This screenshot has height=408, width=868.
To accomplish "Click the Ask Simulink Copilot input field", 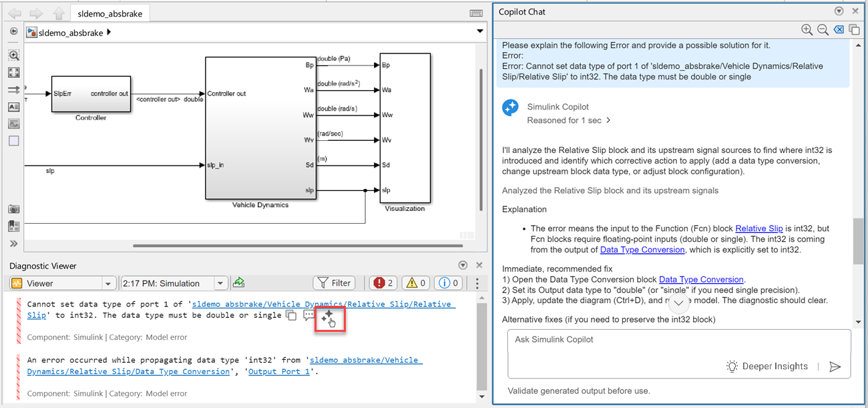I will coord(678,341).
